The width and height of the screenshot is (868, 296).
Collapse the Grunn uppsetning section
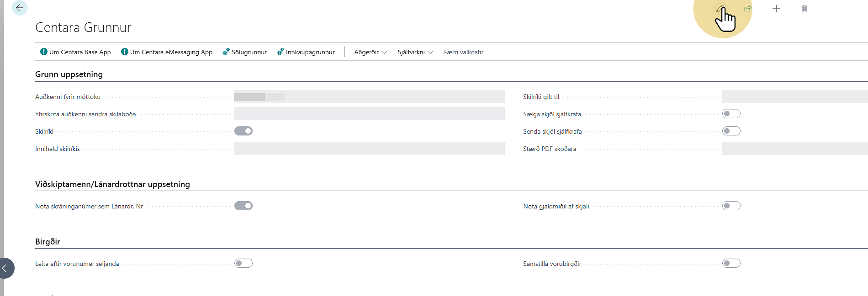69,74
